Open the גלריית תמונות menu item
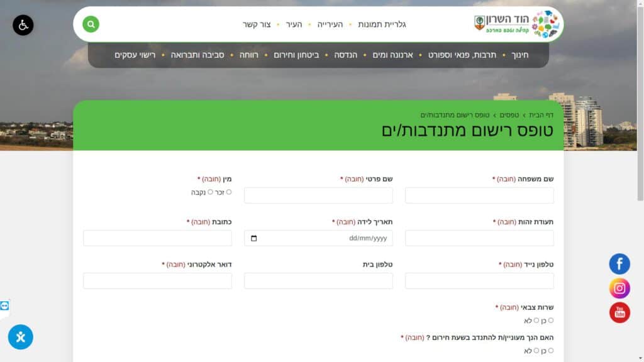The height and width of the screenshot is (362, 644). (382, 25)
